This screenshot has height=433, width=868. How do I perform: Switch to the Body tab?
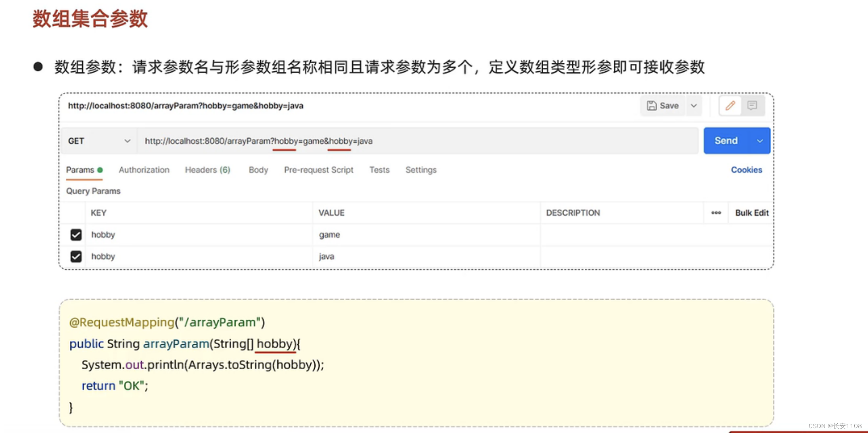[x=258, y=170]
